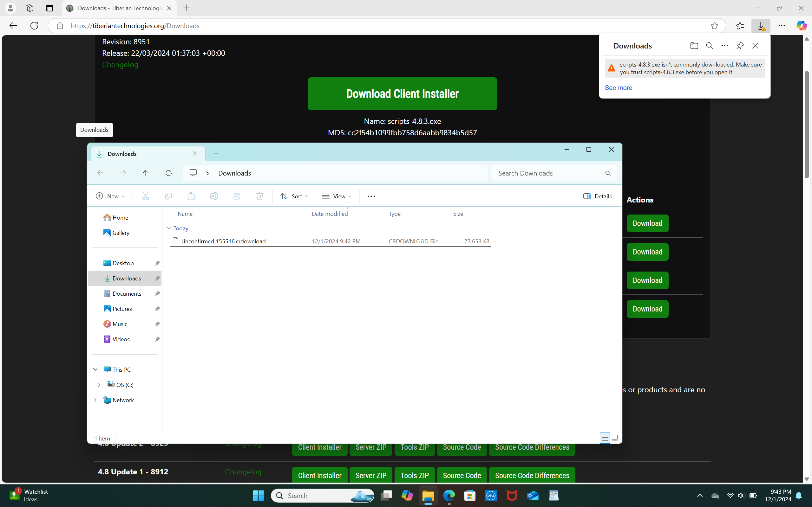
Task: Switch to details list view icon
Action: pyautogui.click(x=605, y=438)
